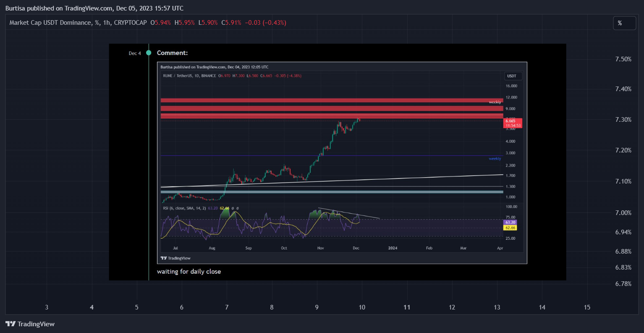Click the 'Feb' label on the snapshot time axis
The image size is (644, 333).
429,248
